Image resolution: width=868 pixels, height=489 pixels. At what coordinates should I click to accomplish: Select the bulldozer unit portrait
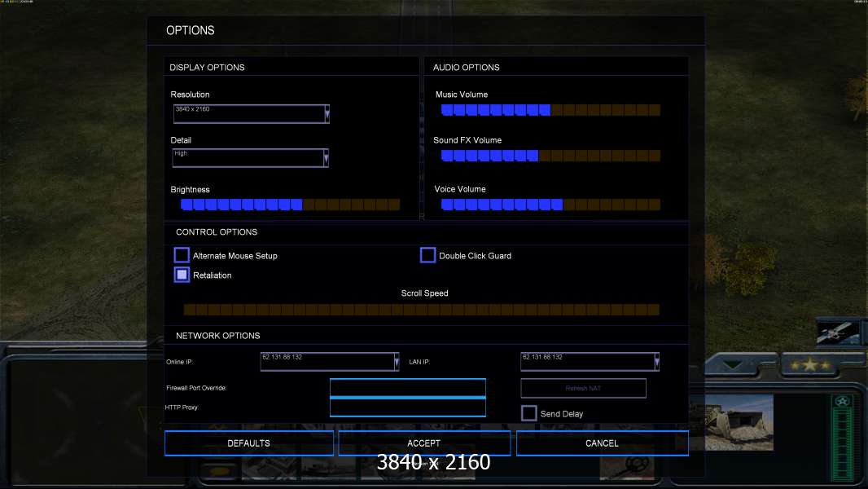point(739,422)
